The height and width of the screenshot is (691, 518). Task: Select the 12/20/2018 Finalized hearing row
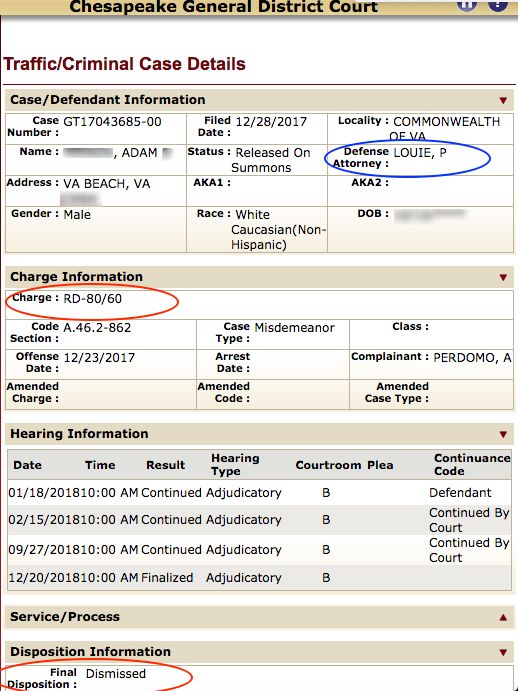(x=259, y=578)
